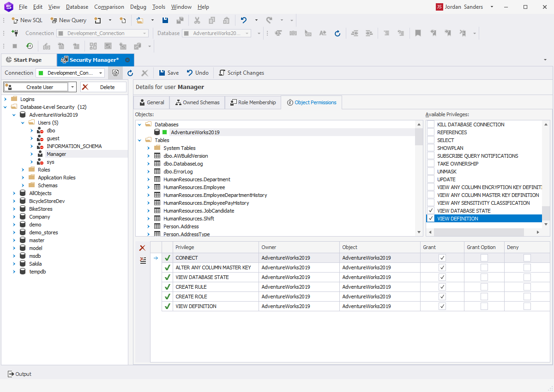
Task: Click the Refresh icon in the Security Manager bar
Action: pyautogui.click(x=130, y=72)
